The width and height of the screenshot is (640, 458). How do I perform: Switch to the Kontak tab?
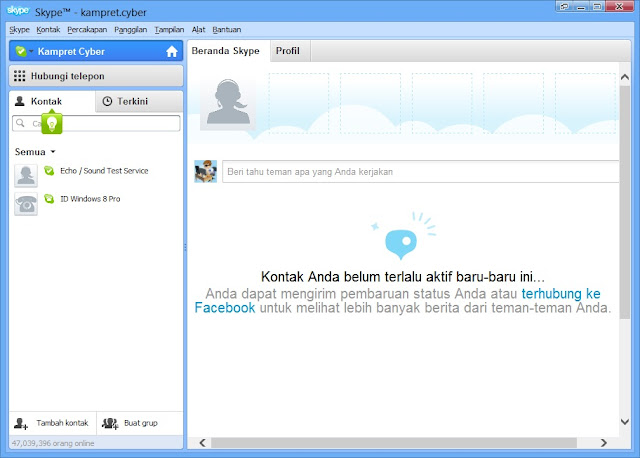52,101
